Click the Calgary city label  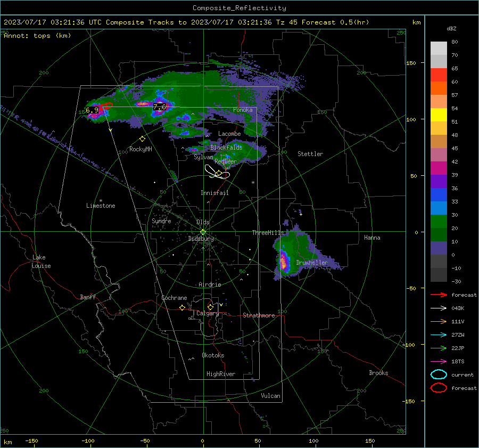(208, 313)
